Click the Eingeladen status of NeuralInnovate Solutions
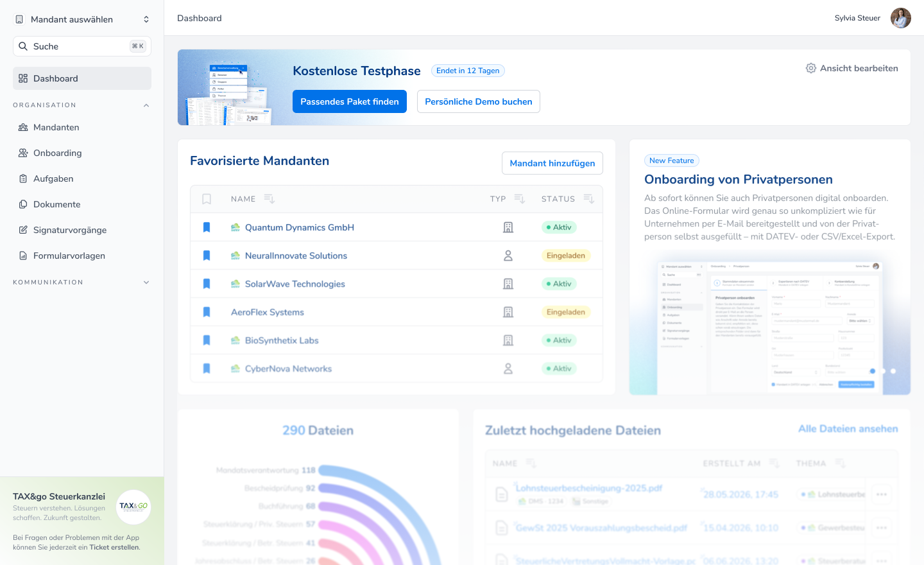924x565 pixels. click(x=566, y=256)
